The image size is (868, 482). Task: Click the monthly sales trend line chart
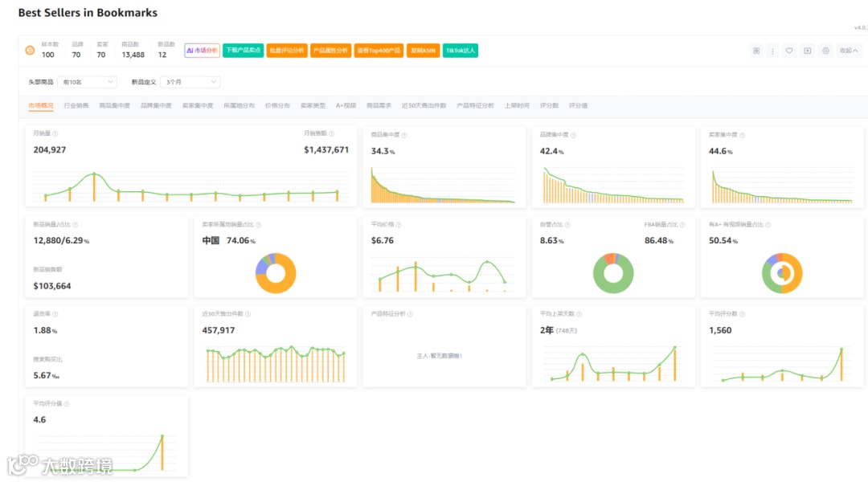(x=191, y=186)
